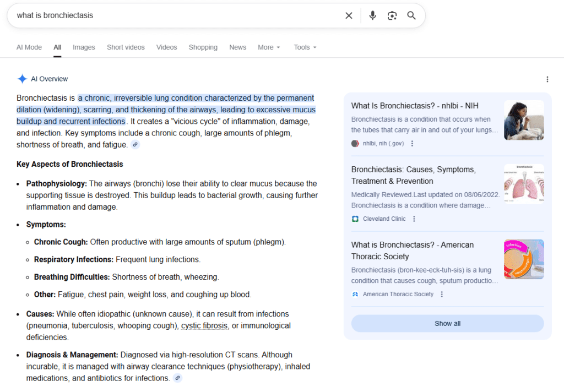Open three-dot menu beside Cleveland Clinic source

pos(414,219)
